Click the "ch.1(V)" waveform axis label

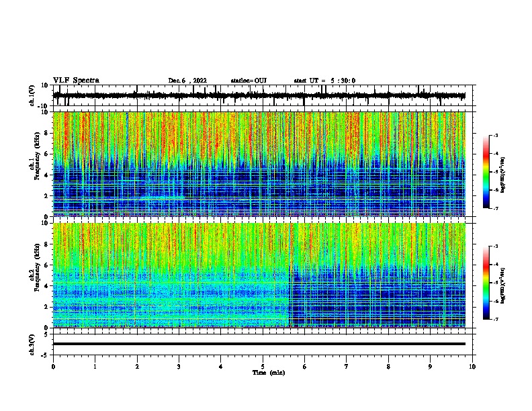(x=32, y=95)
